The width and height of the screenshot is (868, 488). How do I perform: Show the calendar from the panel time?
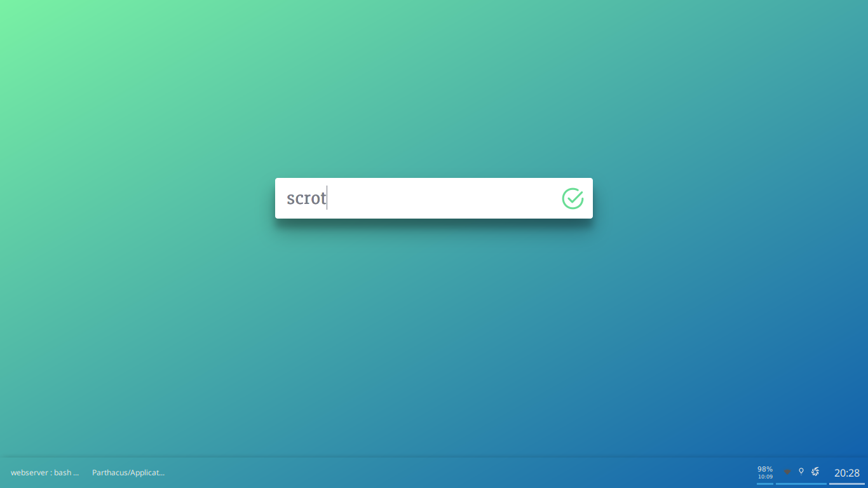point(847,473)
